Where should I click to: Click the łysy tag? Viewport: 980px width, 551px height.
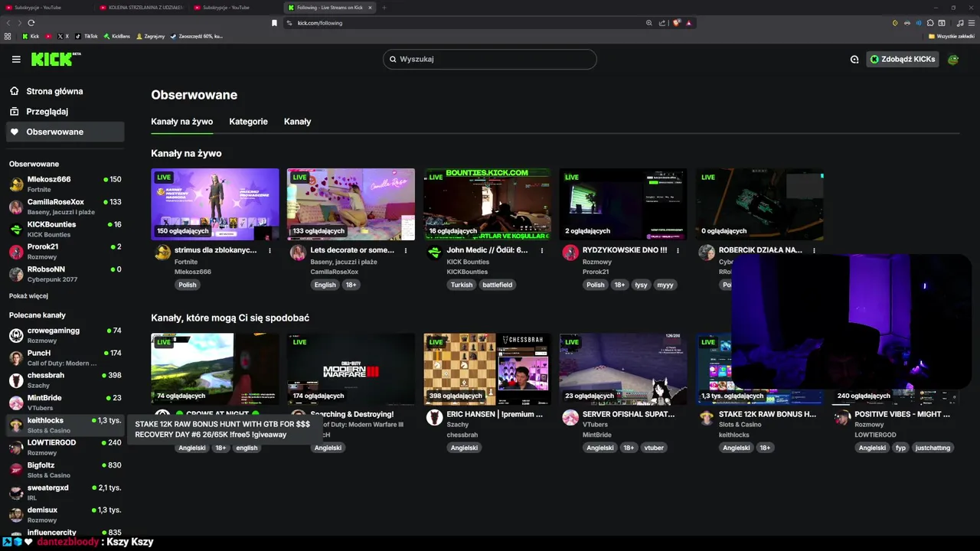click(x=641, y=285)
